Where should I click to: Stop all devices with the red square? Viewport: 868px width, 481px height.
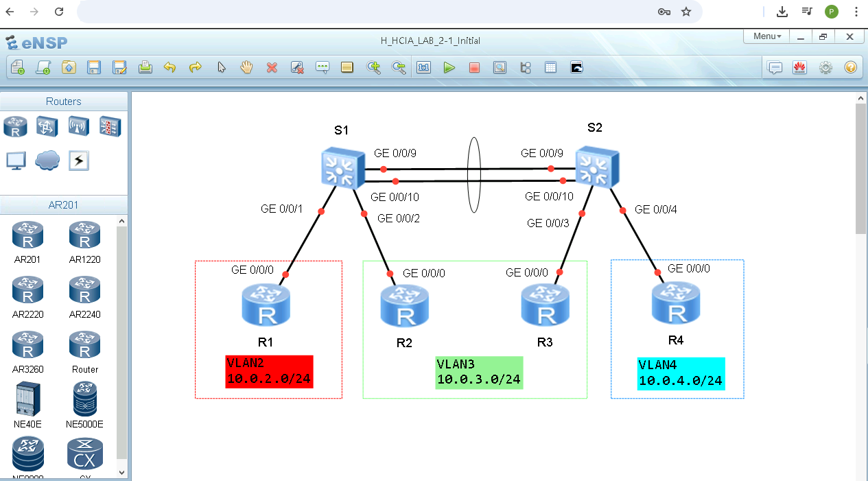click(474, 67)
